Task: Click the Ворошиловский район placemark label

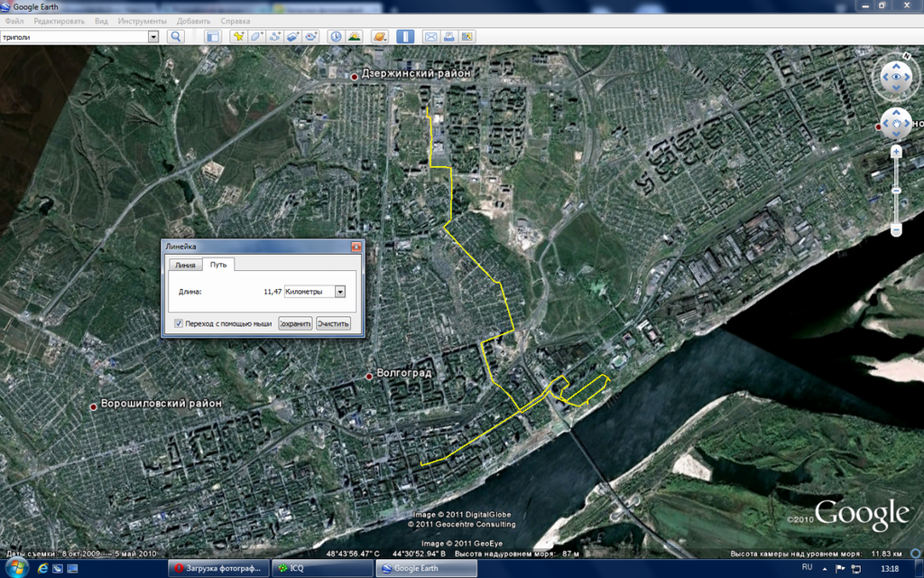Action: (x=162, y=404)
